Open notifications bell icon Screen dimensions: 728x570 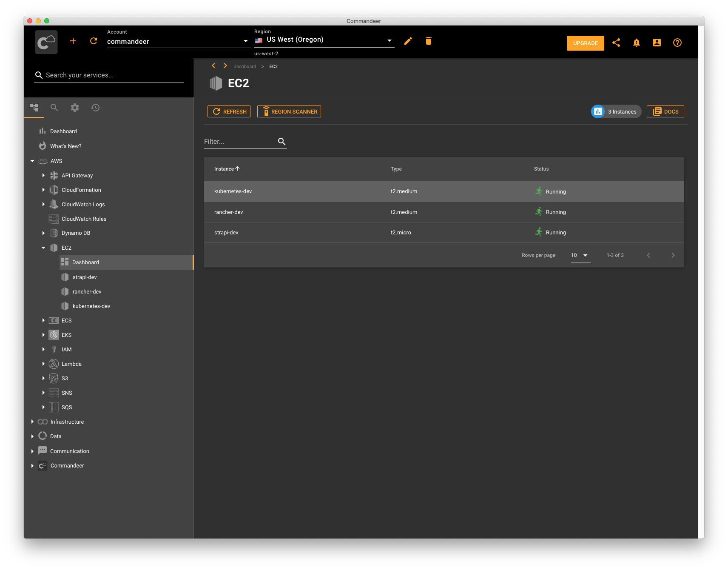637,43
